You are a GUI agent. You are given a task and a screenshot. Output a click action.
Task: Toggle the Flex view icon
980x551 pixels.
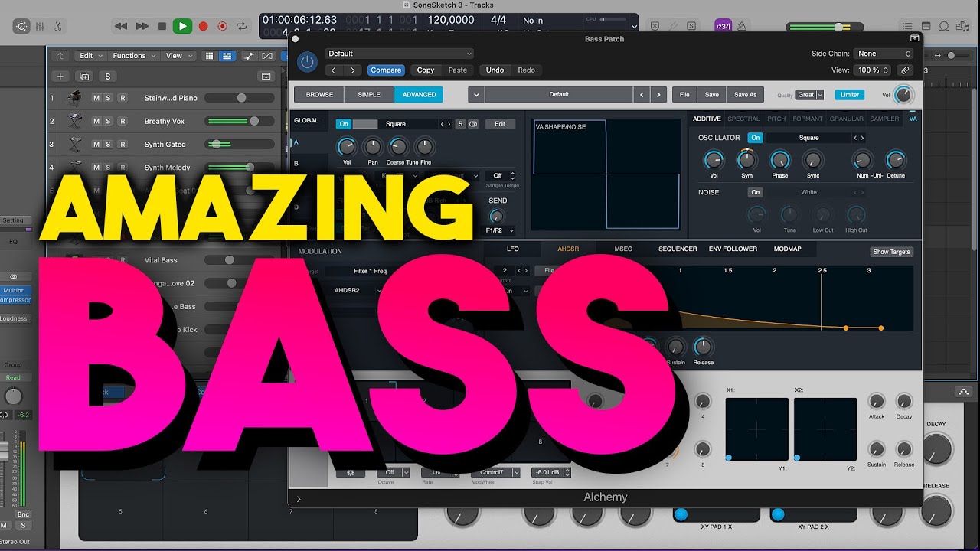pos(267,56)
